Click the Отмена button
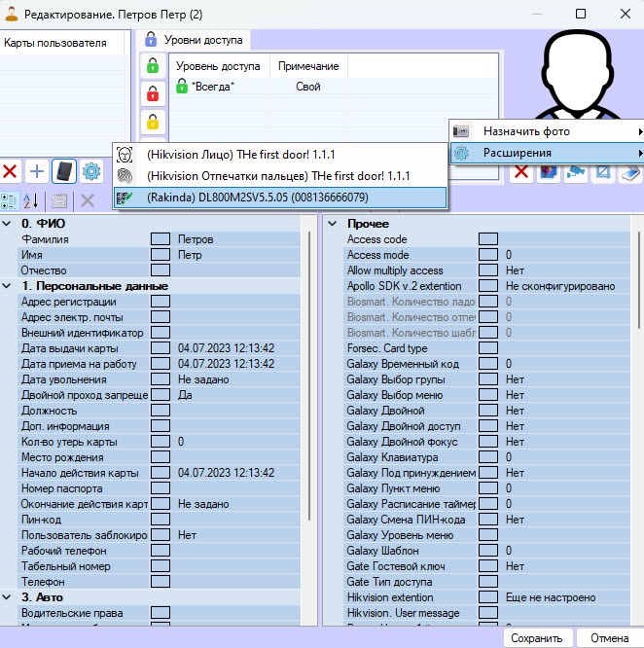The width and height of the screenshot is (644, 648). click(x=609, y=639)
